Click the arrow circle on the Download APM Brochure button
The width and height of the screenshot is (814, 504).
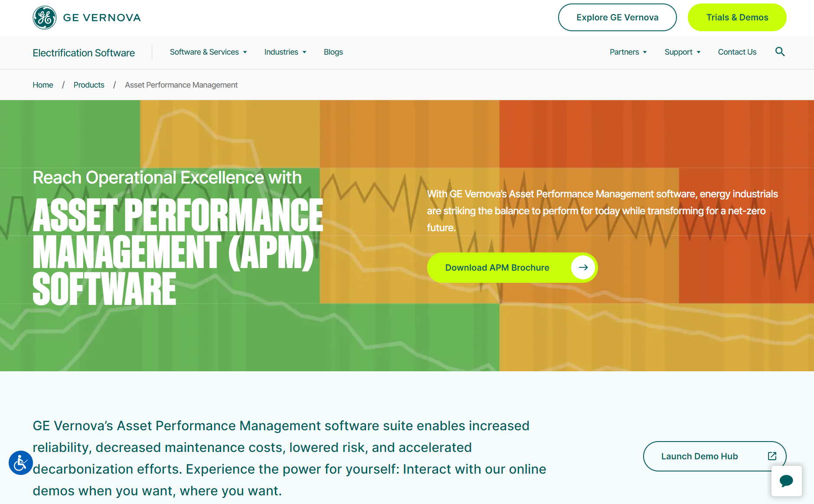point(583,268)
